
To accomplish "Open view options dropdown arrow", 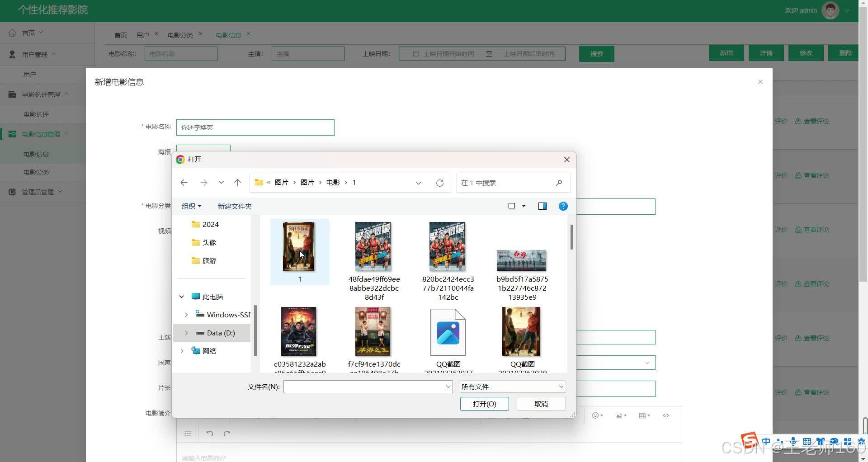I will coord(524,206).
